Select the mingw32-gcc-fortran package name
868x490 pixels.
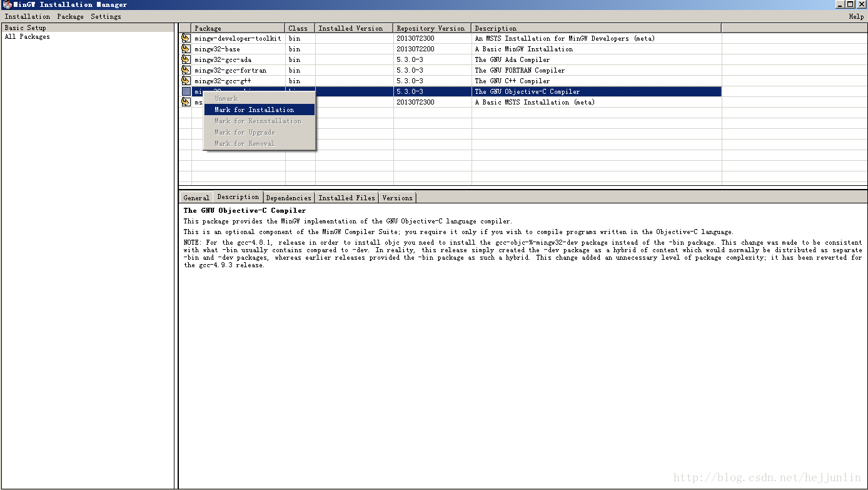click(x=230, y=70)
